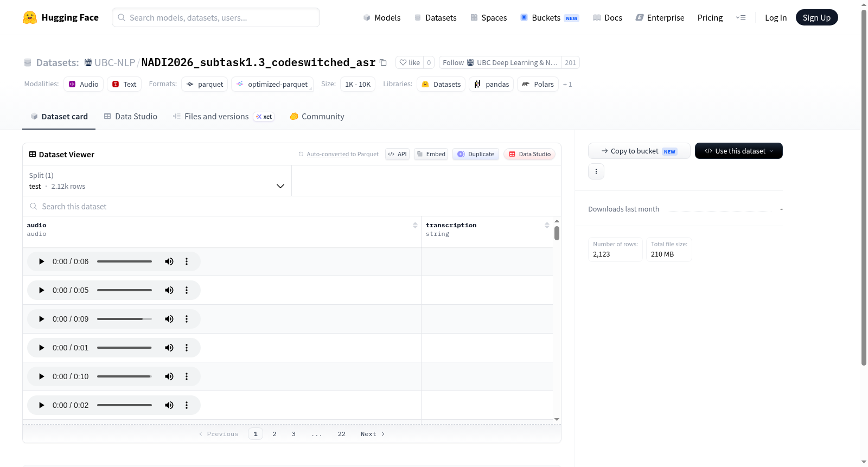
Task: Sort by the audio column
Action: click(415, 225)
